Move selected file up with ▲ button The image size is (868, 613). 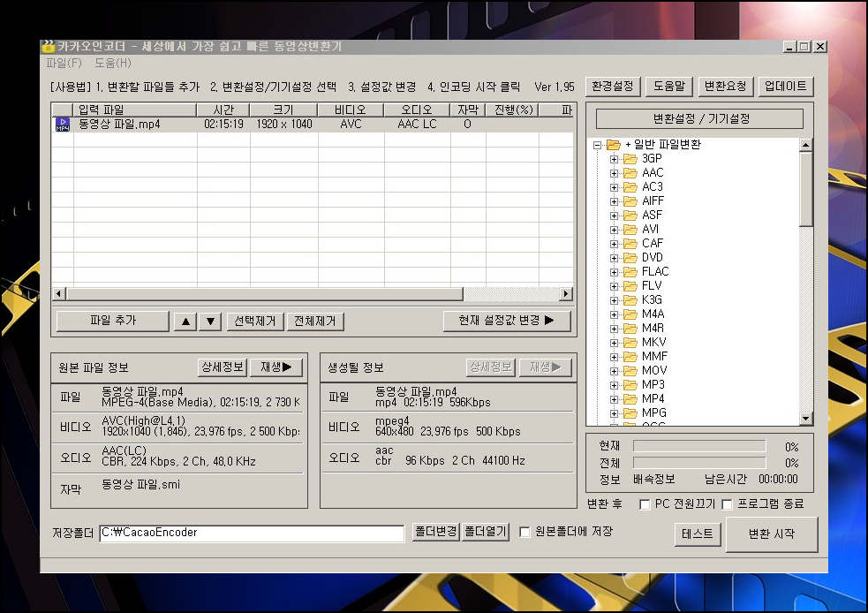coord(186,322)
